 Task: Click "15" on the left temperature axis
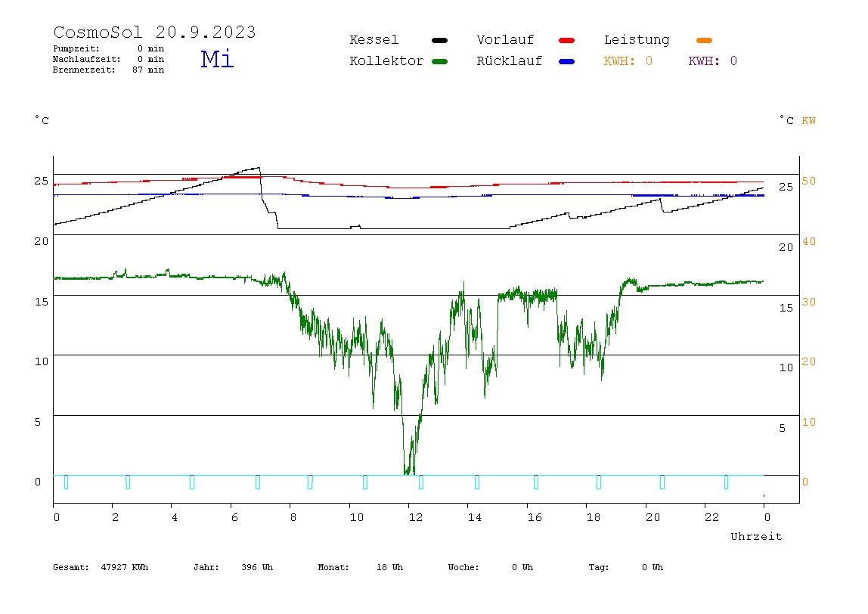[x=41, y=302]
